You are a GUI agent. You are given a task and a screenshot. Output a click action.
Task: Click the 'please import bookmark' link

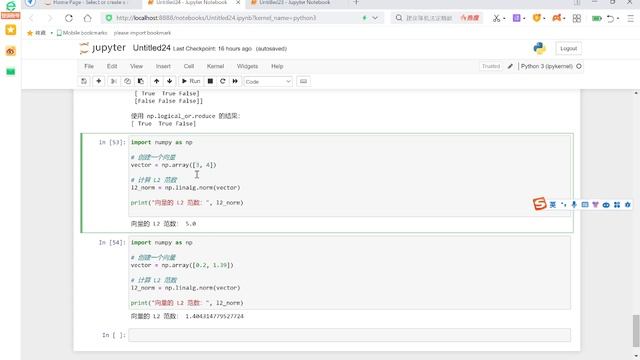point(142,33)
